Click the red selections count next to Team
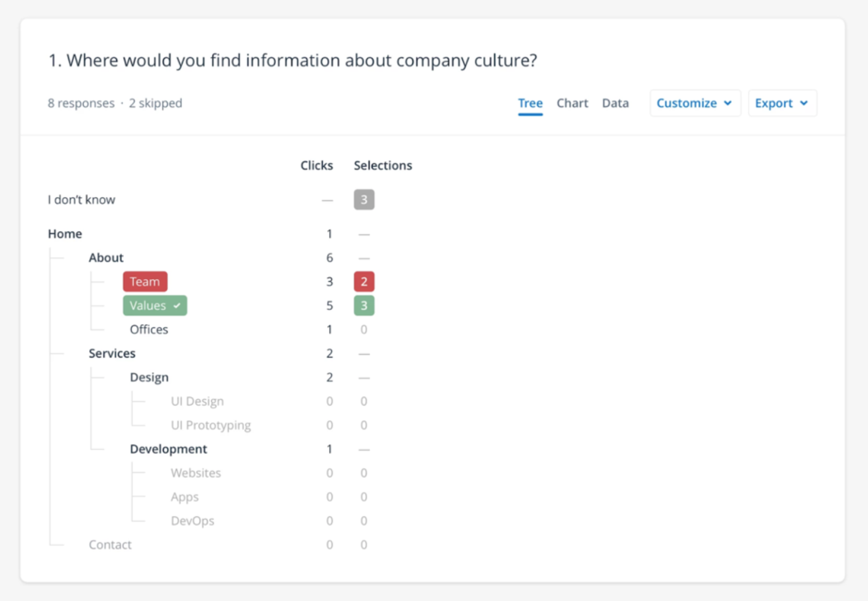The height and width of the screenshot is (601, 868). pyautogui.click(x=364, y=281)
